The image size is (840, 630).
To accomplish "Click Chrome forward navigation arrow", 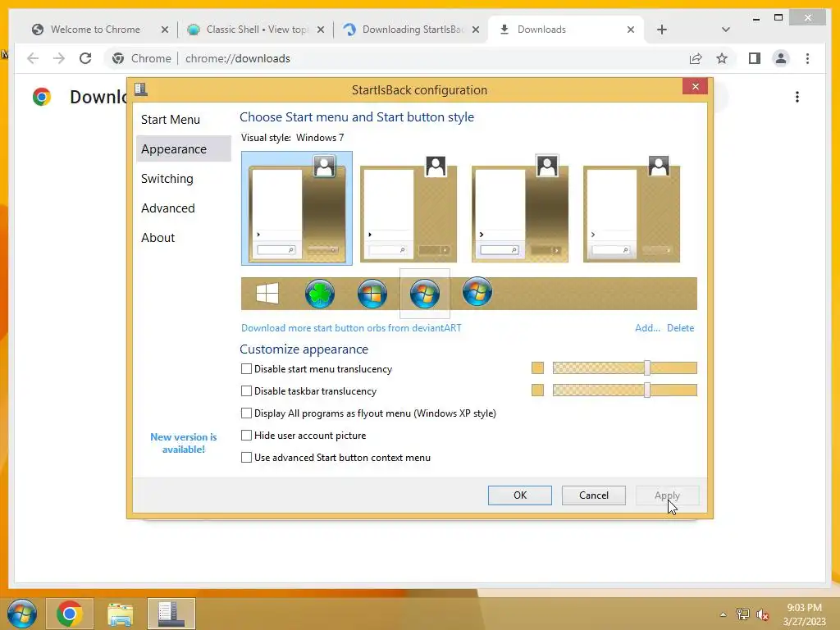I will 59,58.
